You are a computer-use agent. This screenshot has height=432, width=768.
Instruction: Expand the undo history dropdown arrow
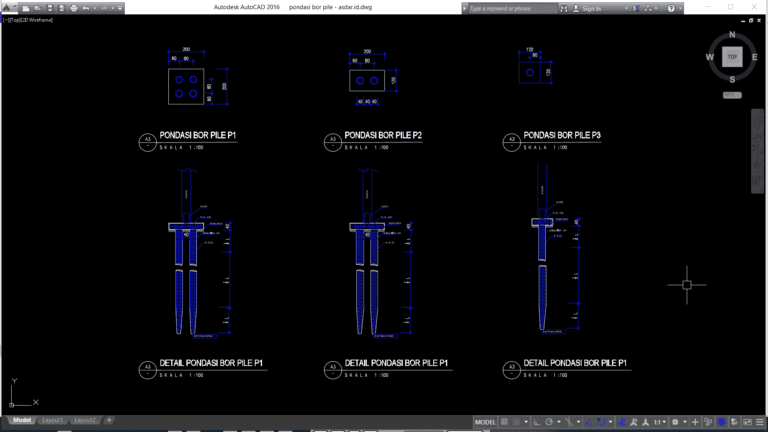[95, 8]
